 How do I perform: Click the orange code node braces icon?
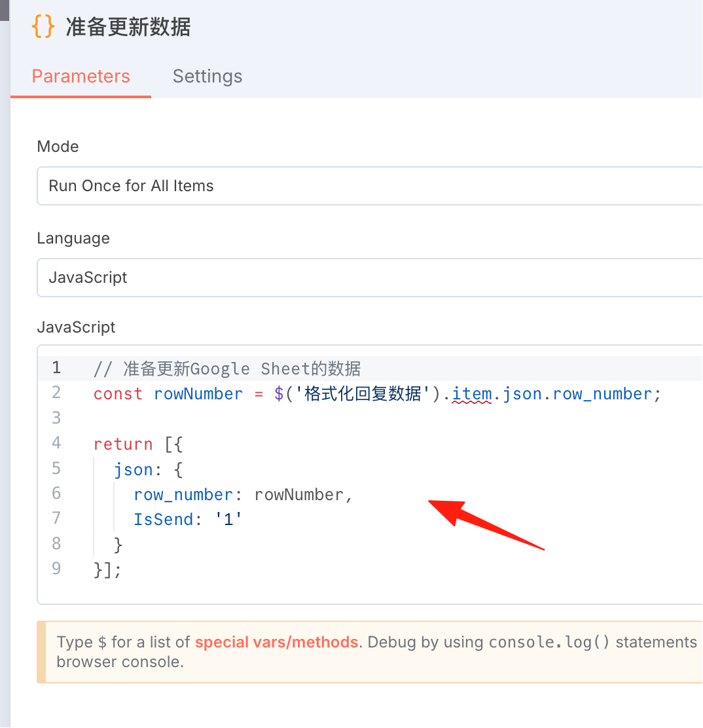pyautogui.click(x=43, y=26)
